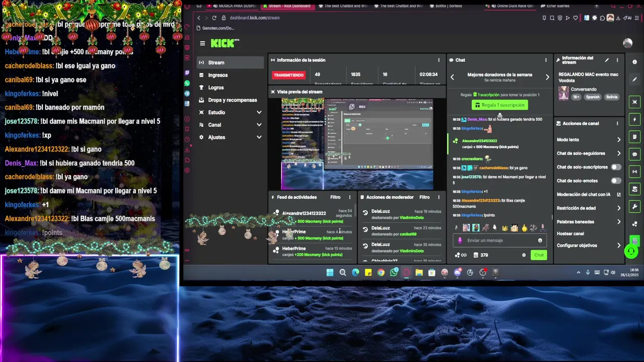
Task: Open the WhatsApp icon on the taskbar
Action: point(393,273)
